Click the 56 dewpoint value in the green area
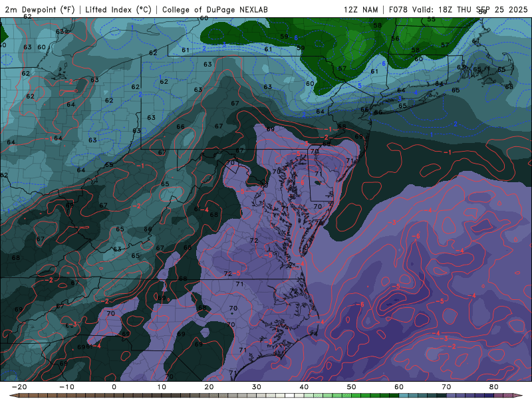532x399 pixels. (395, 39)
